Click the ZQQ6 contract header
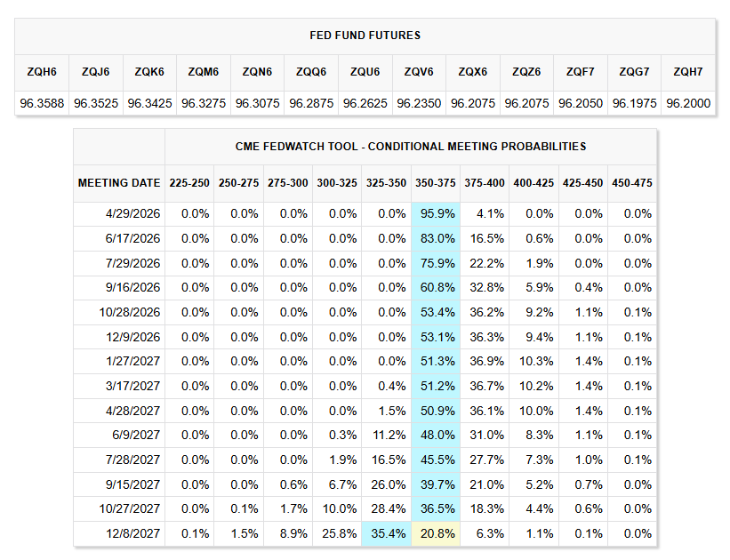Image resolution: width=730 pixels, height=560 pixels. tap(311, 72)
